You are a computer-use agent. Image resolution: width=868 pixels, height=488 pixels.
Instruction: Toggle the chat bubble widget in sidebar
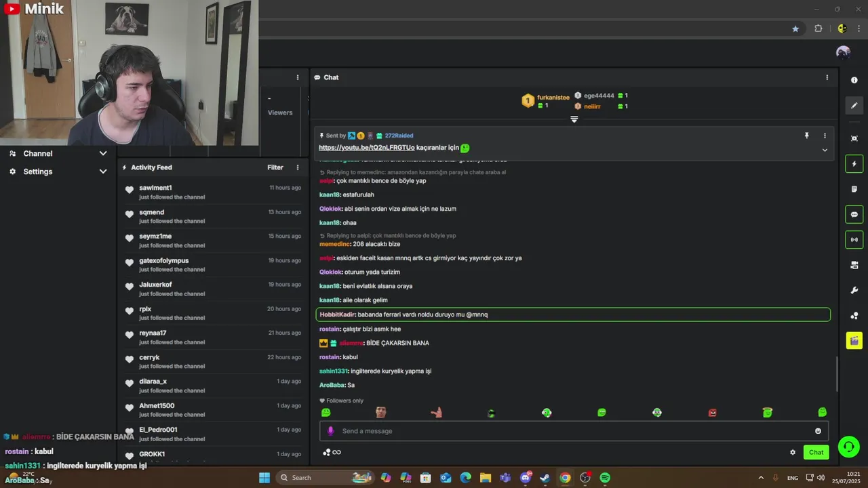854,214
